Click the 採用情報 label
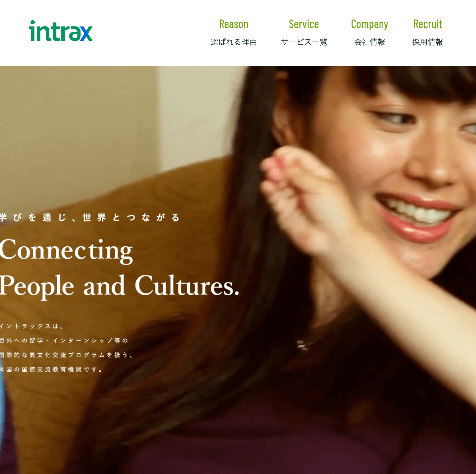 (x=427, y=42)
